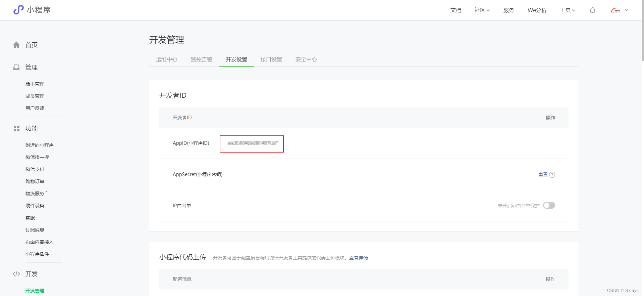Viewport: 644px width, 296px height.
Task: Open 附近的小程序 in the sidebar
Action: tap(40, 145)
